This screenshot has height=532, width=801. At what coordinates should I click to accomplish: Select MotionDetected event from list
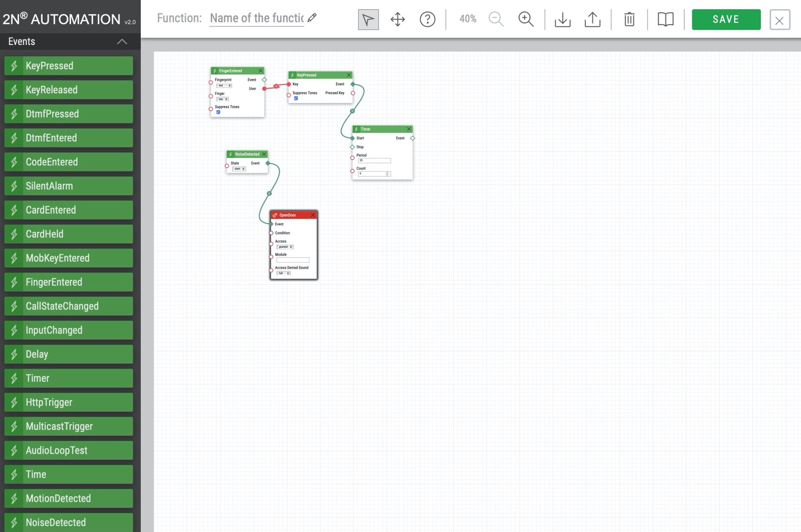(x=69, y=498)
